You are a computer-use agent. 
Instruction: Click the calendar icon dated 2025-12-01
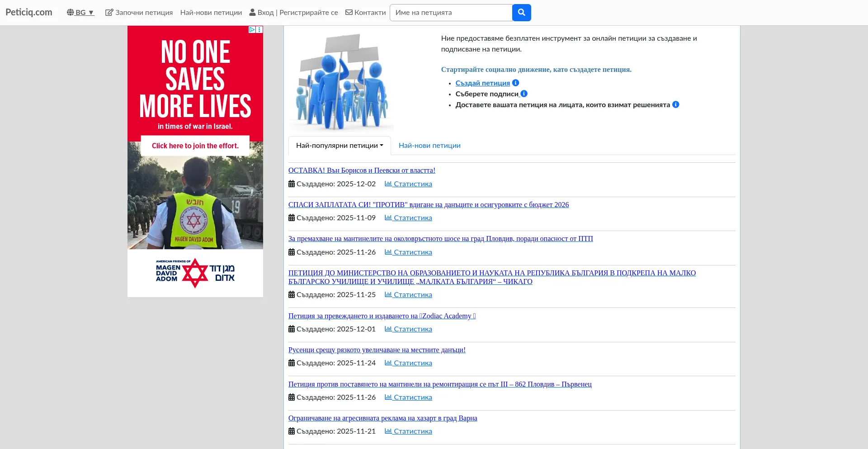point(292,329)
